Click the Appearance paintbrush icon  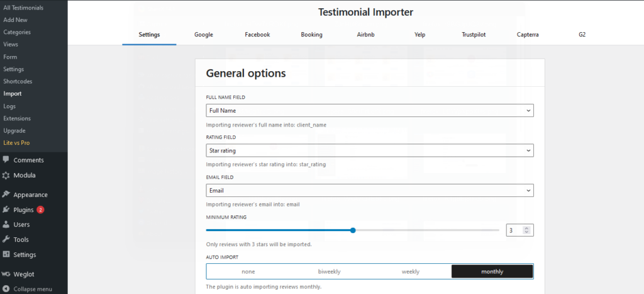point(6,195)
